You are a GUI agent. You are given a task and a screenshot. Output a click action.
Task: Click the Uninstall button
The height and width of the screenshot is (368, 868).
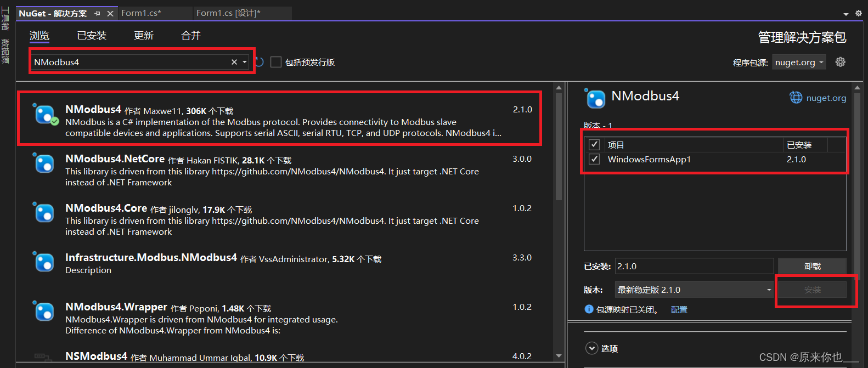coord(812,266)
